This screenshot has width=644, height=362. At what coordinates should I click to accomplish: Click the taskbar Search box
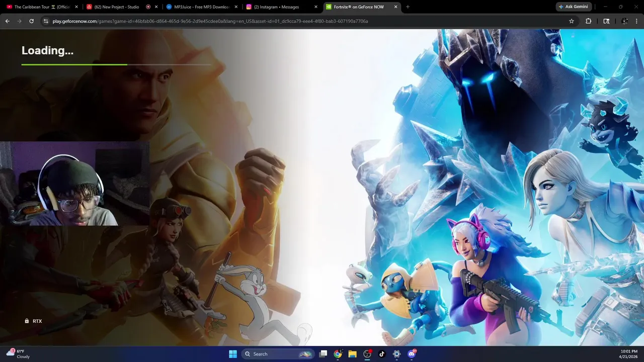point(278,354)
